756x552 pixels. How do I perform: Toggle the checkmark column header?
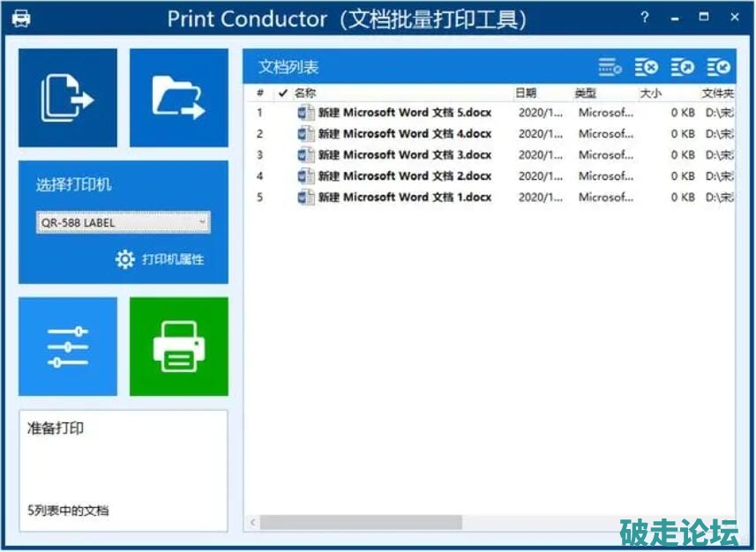point(282,93)
